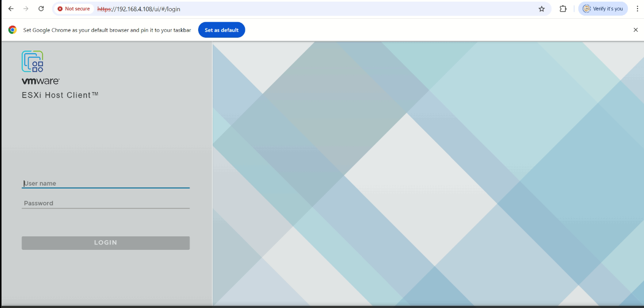Open the Chrome Extensions puzzle icon

tap(563, 9)
